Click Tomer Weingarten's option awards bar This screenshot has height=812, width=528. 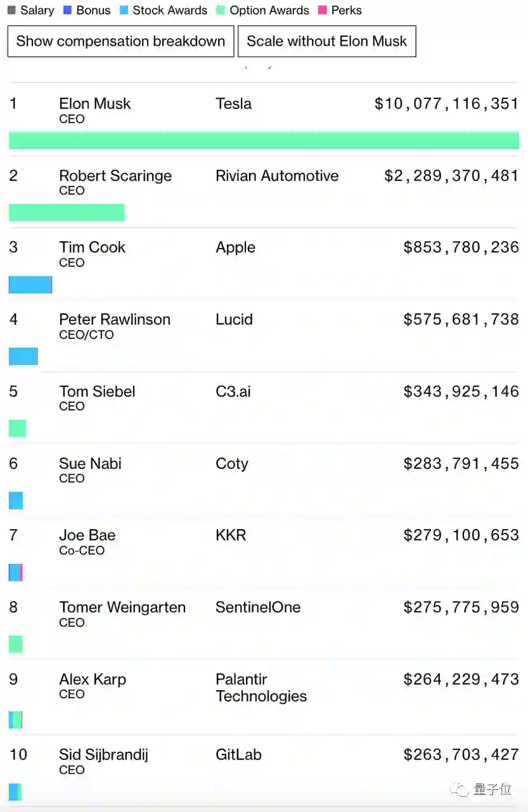tap(16, 645)
